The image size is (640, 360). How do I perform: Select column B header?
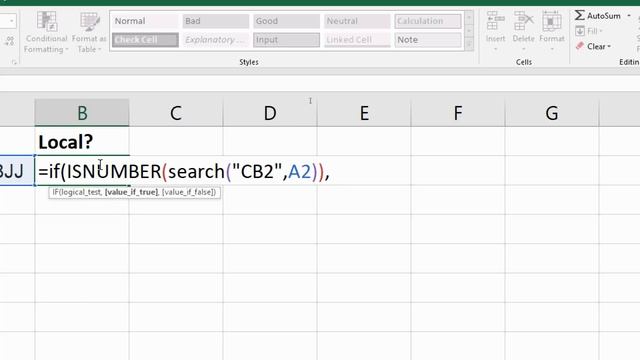click(82, 113)
